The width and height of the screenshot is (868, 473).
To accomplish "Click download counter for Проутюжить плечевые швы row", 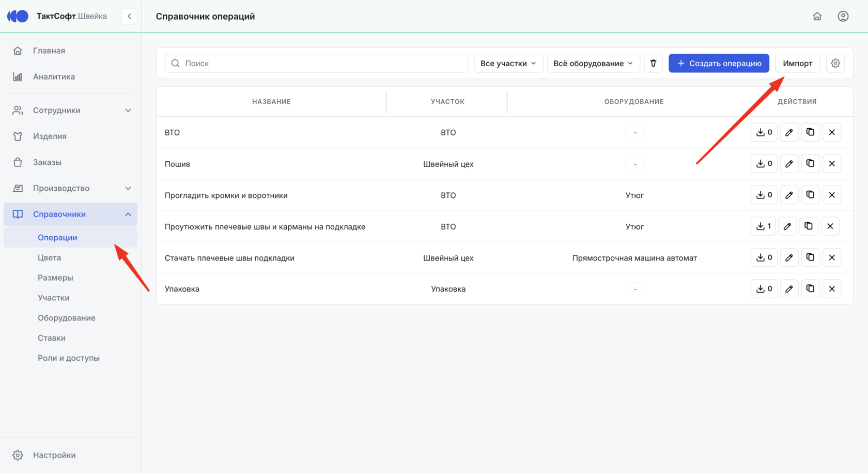I will tap(763, 226).
